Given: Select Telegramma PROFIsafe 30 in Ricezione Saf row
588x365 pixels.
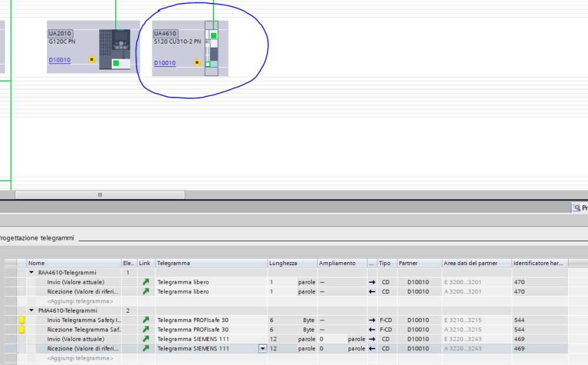Looking at the screenshot, I should [193, 329].
